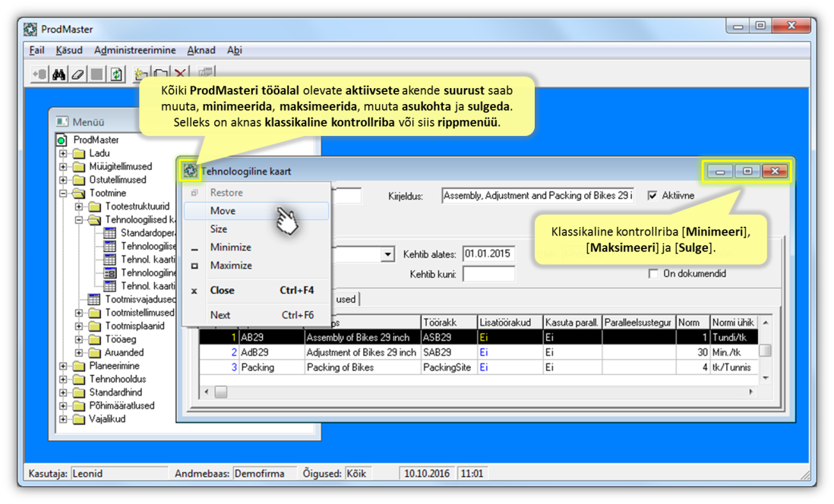
Task: Tick the On dokumendid checkbox
Action: click(653, 274)
